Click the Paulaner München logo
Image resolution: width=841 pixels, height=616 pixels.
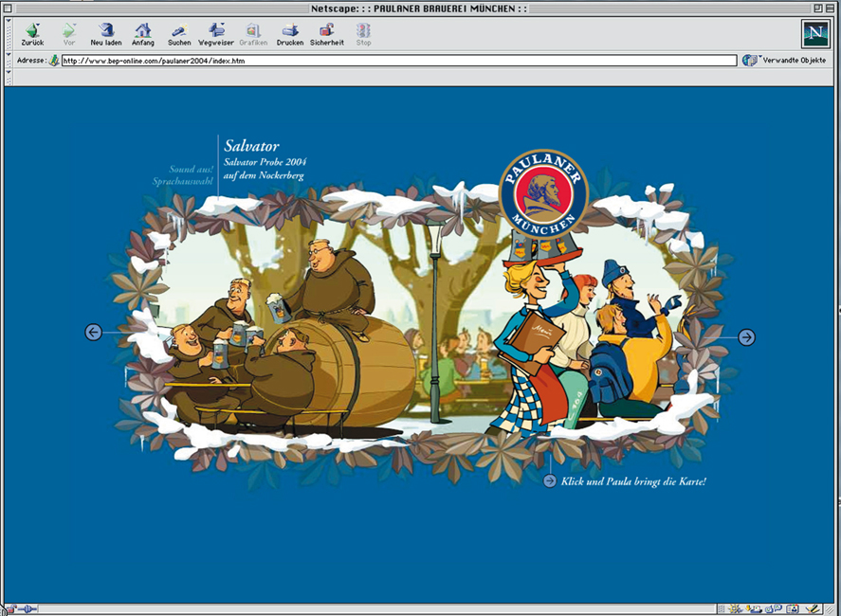[544, 193]
